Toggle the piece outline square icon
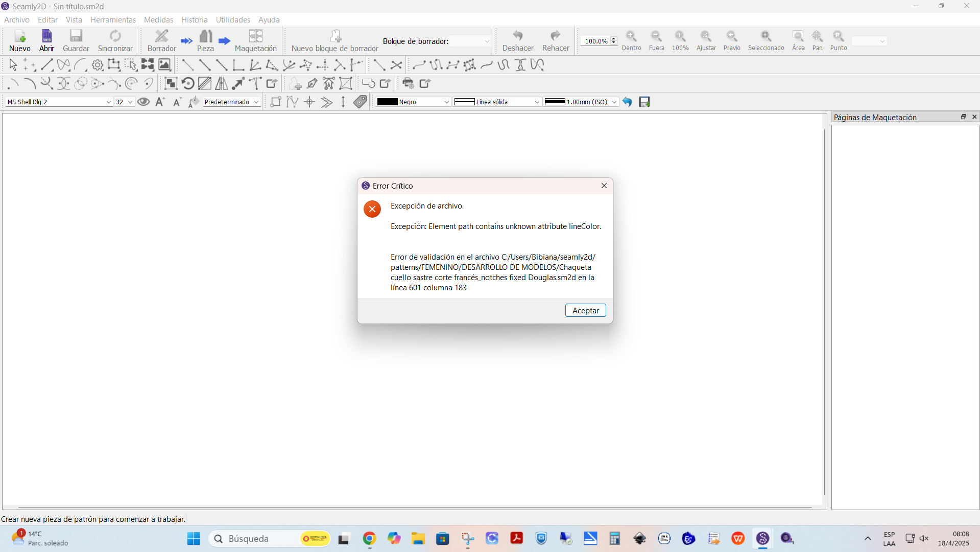 [x=276, y=102]
